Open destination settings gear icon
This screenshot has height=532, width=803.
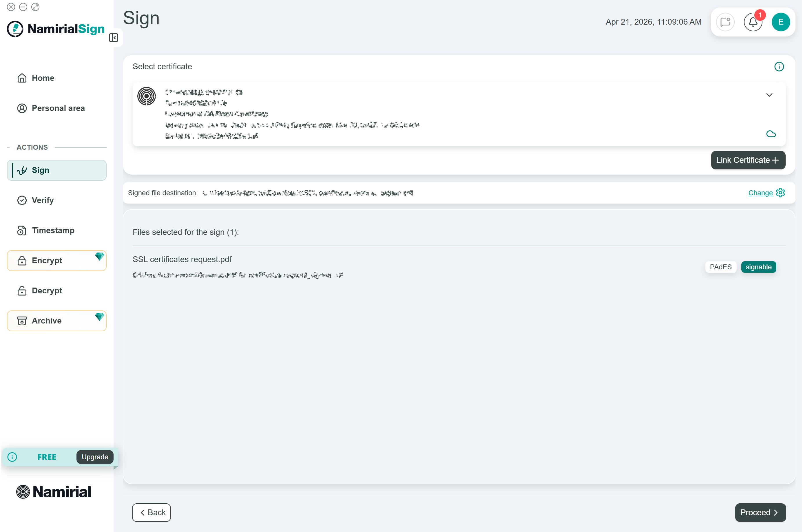(x=780, y=193)
